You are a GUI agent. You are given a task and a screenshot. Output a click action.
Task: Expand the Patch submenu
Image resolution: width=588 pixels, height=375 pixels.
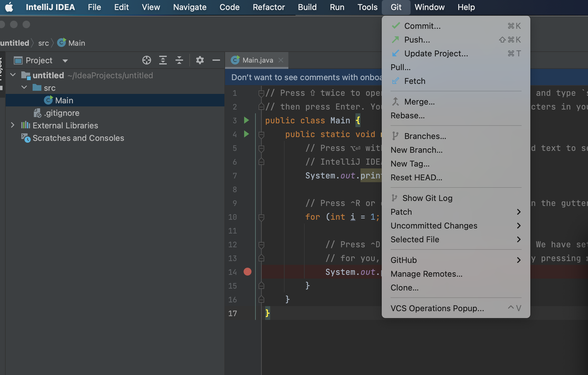[519, 212]
